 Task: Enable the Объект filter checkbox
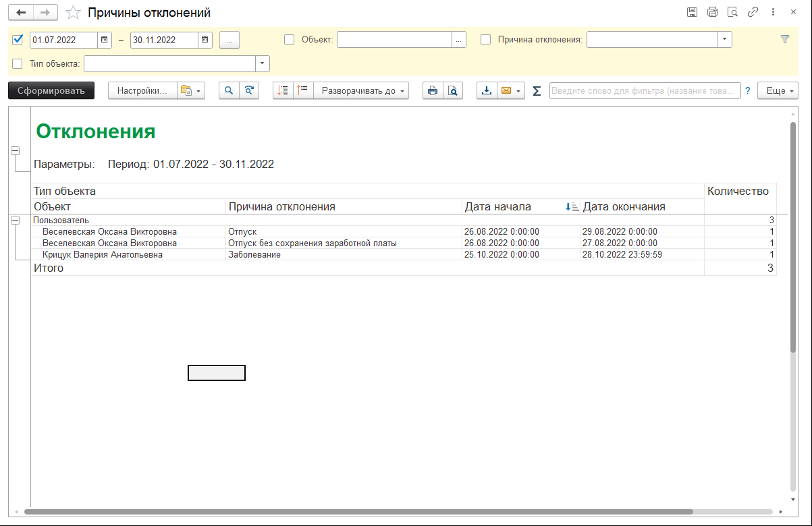[290, 40]
